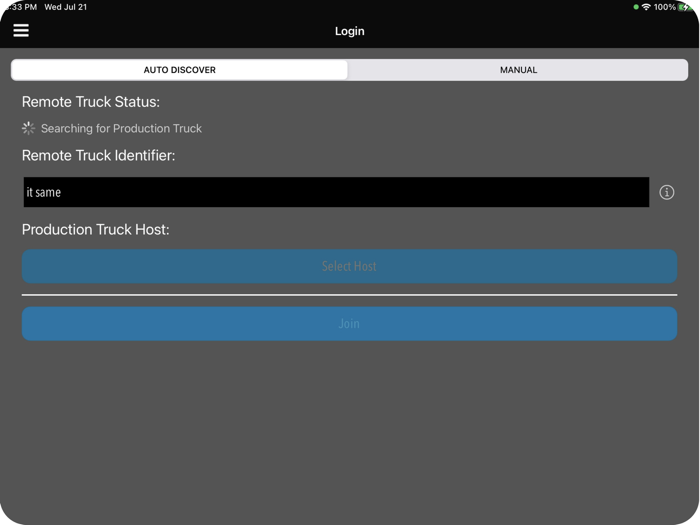Viewport: 700px width, 525px height.
Task: Tap the info icon beside identifier field
Action: coord(667,192)
